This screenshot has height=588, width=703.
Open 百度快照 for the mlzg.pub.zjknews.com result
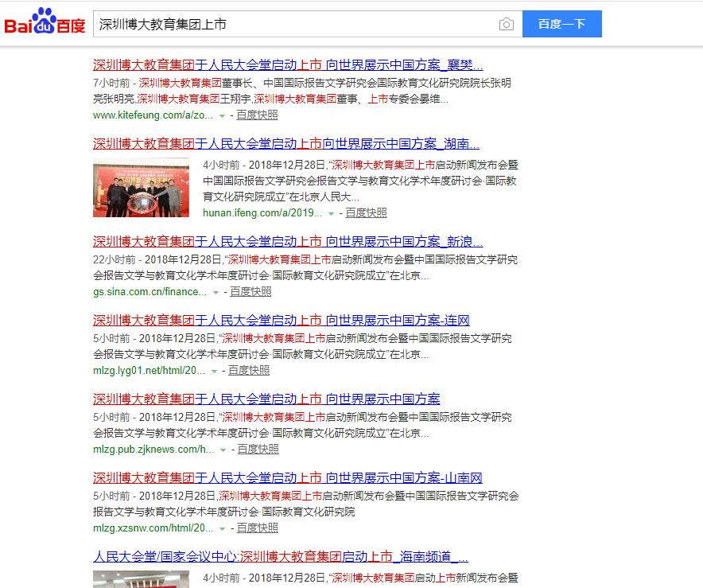(258, 450)
